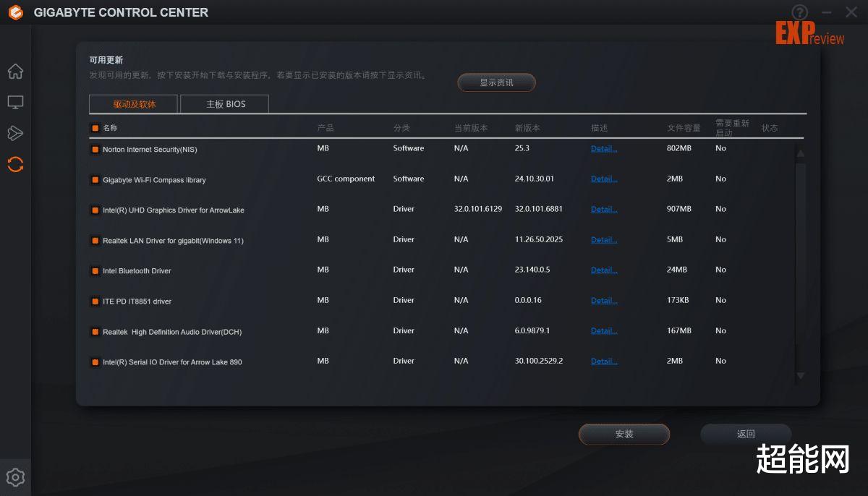868x496 pixels.
Task: Click the 167MB file size cell
Action: (x=679, y=330)
